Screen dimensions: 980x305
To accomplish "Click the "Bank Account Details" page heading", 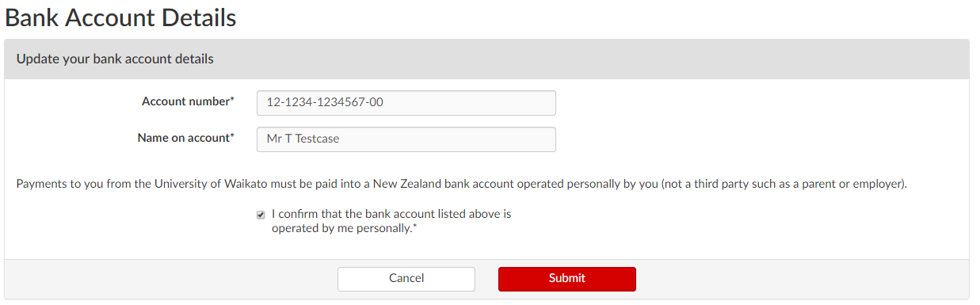I will click(121, 17).
